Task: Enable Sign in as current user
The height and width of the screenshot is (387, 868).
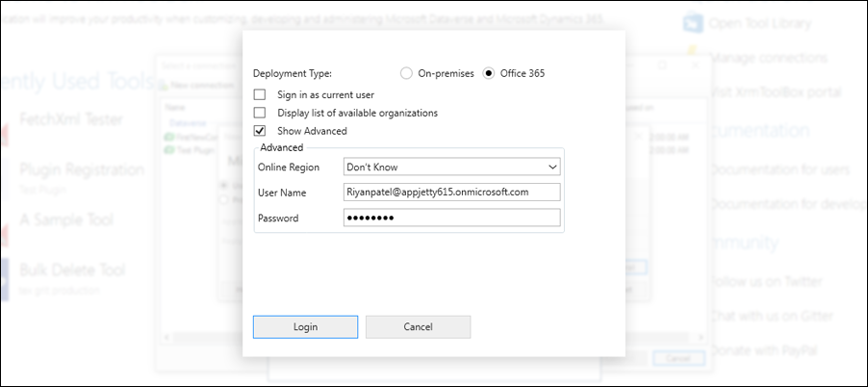Action: 260,94
